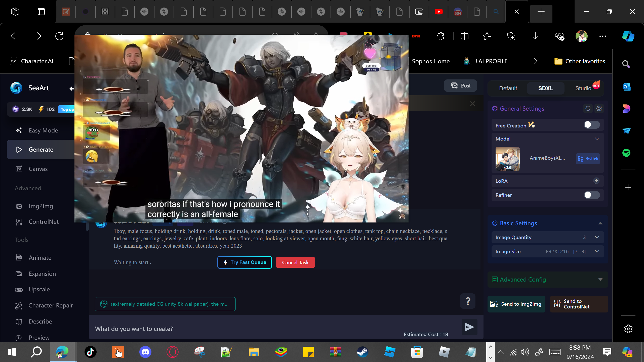Select Generate in the sidebar
The width and height of the screenshot is (644, 362).
pos(41,150)
